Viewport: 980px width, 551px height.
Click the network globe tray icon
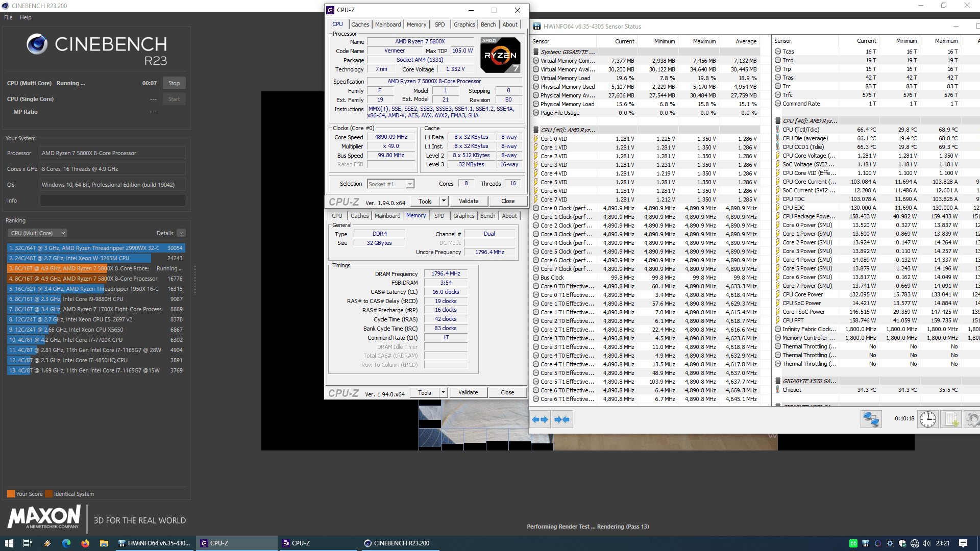pyautogui.click(x=915, y=543)
